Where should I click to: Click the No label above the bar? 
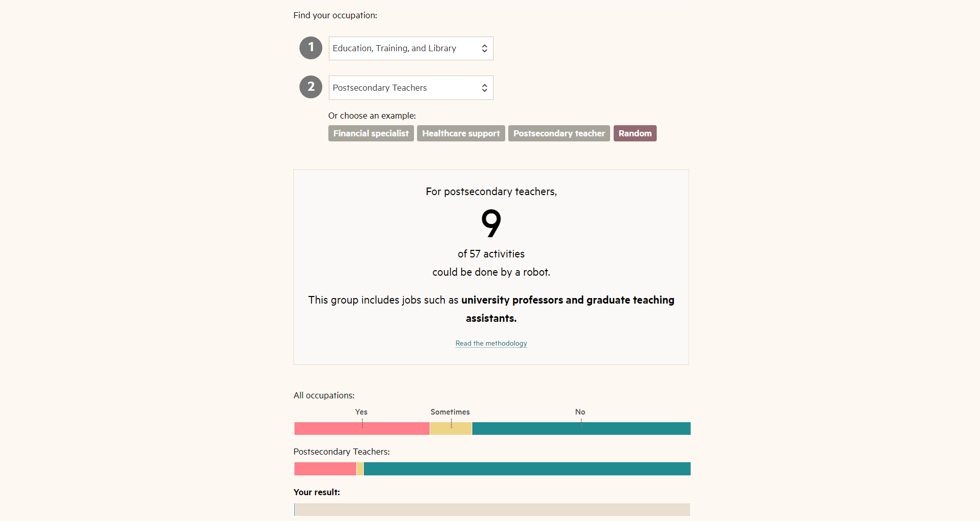[x=580, y=412]
